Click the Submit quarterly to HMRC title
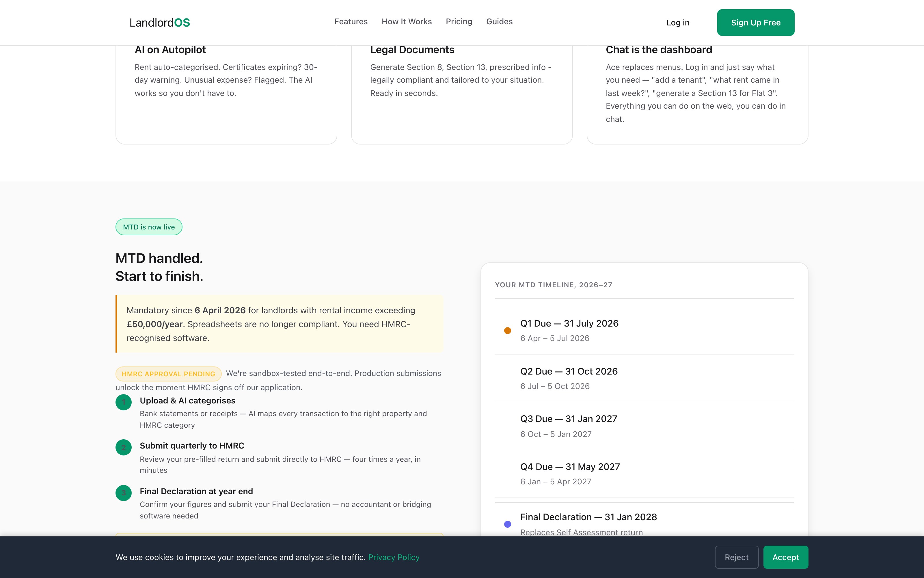Image resolution: width=924 pixels, height=578 pixels. [x=192, y=446]
